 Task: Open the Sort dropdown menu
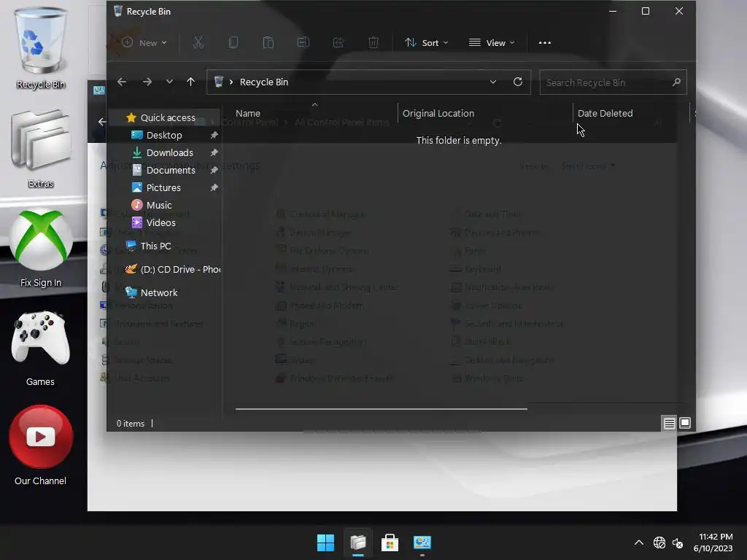(x=426, y=43)
